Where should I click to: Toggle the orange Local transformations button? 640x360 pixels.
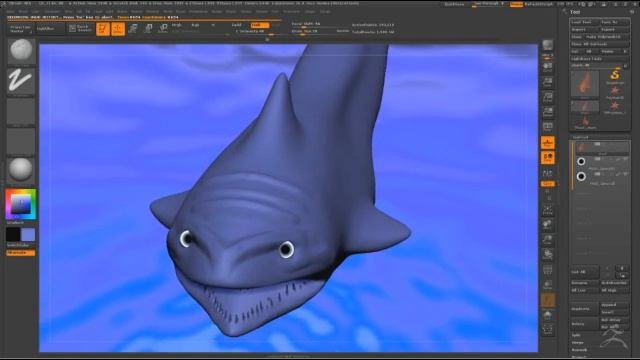pyautogui.click(x=547, y=158)
